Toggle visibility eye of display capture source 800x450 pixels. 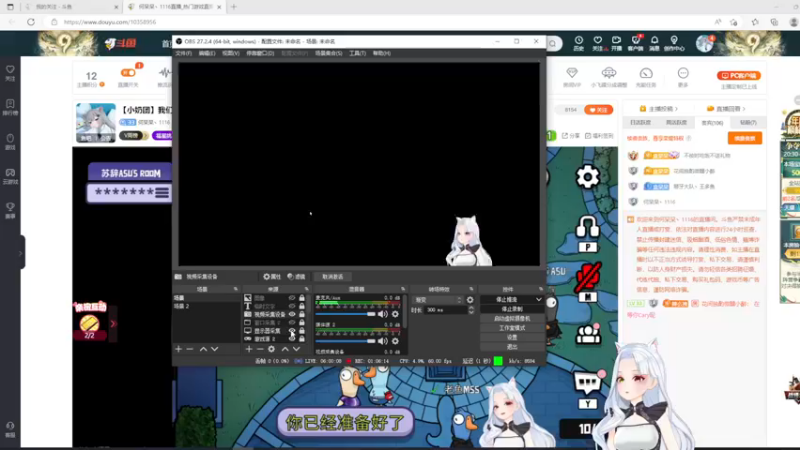[x=292, y=331]
